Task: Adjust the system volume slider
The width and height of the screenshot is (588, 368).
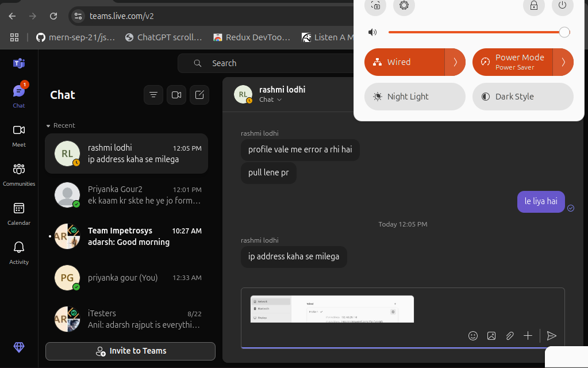Action: pyautogui.click(x=476, y=32)
